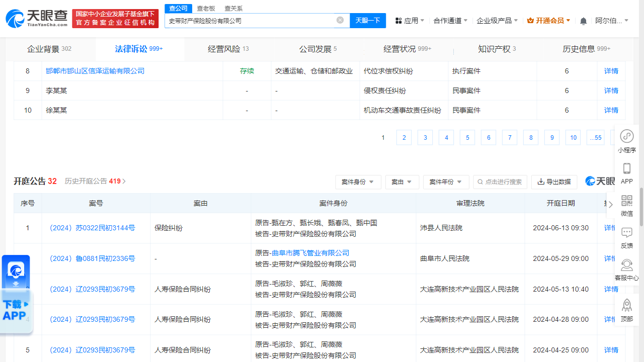Go to pagination page 10
Viewport: 644px width, 362px height.
pos(573,138)
